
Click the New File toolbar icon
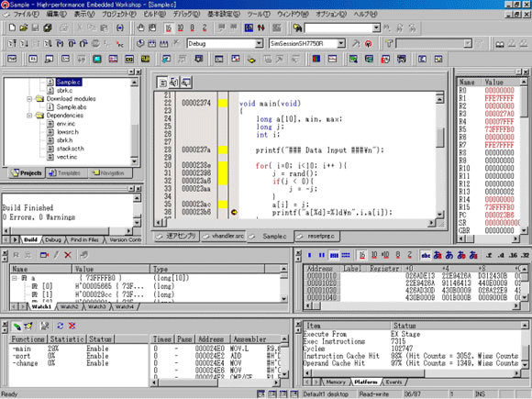12,28
